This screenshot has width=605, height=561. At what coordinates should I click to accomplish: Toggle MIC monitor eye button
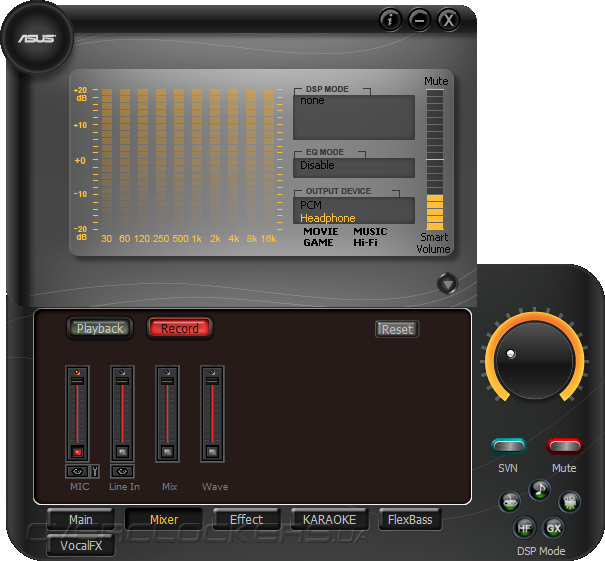[77, 471]
